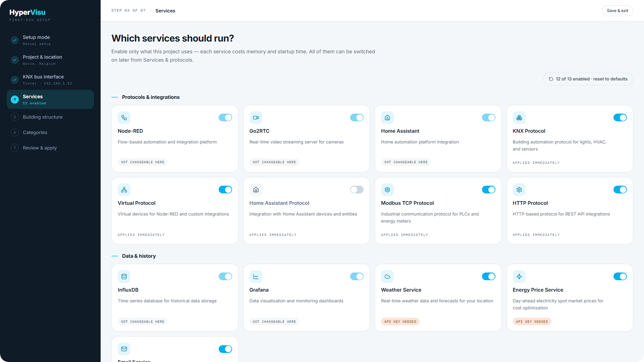Click the step 5 number badge

(15, 117)
